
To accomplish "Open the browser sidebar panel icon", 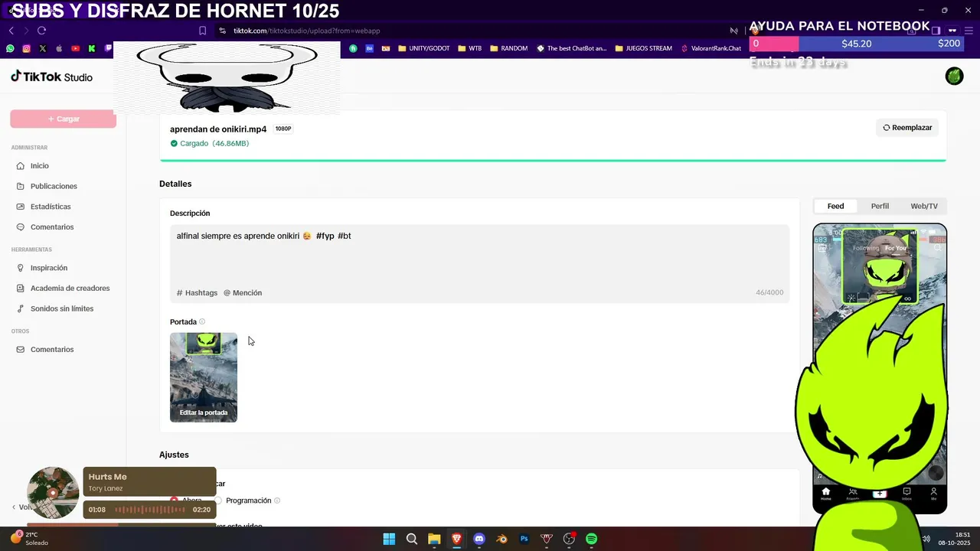I will pyautogui.click(x=936, y=31).
